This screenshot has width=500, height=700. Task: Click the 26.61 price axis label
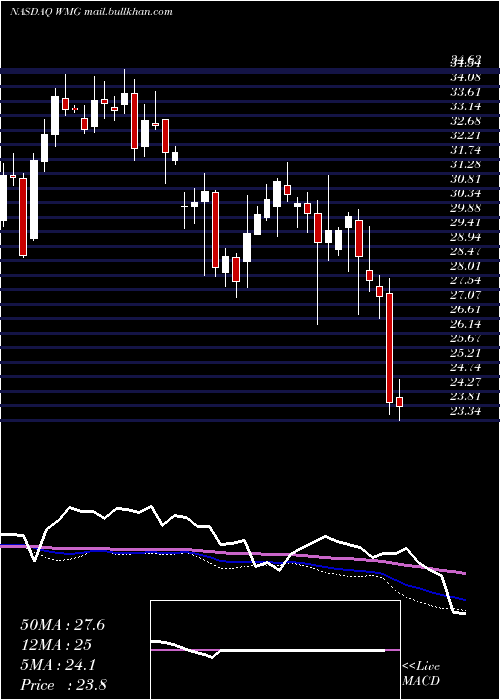click(x=465, y=309)
